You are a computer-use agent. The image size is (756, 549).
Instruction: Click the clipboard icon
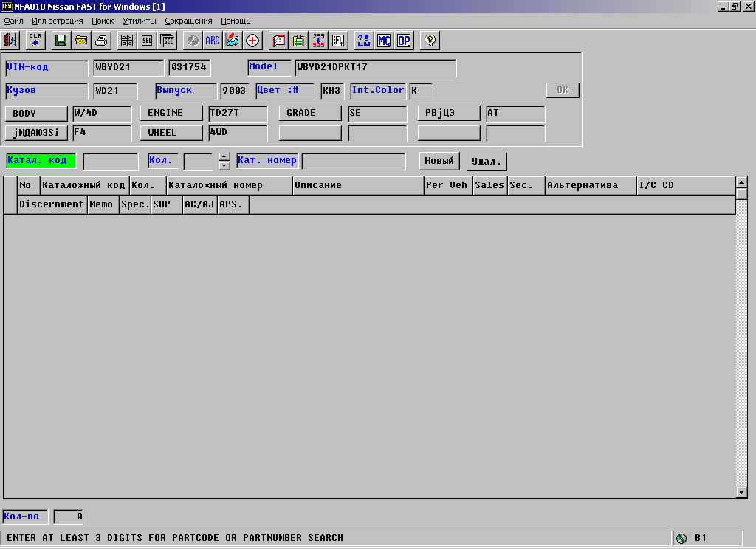(299, 41)
